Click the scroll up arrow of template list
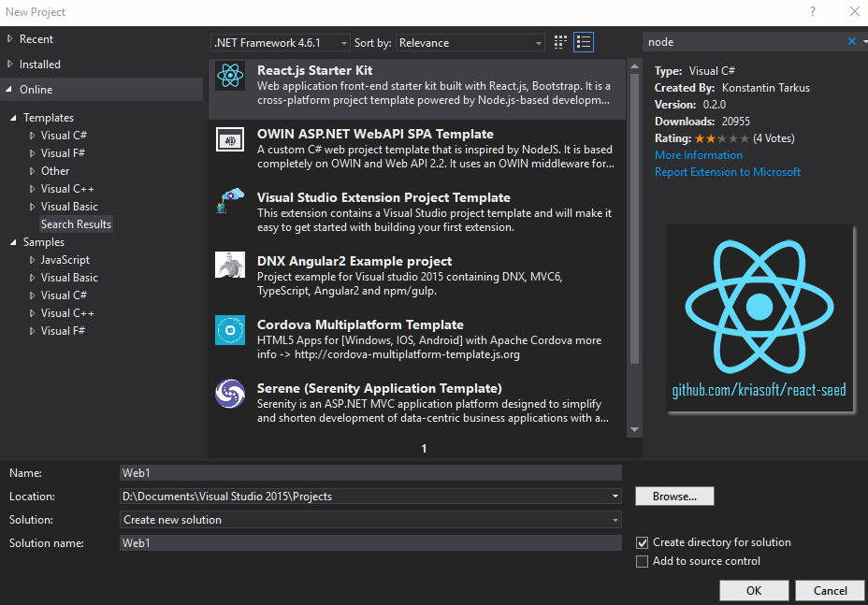Viewport: 868px width, 605px height. click(x=634, y=65)
